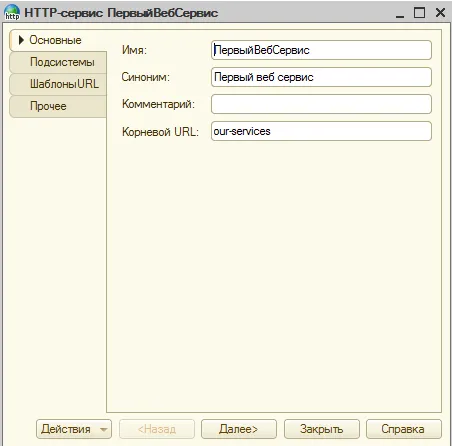
Task: Click the Имя input field
Action: pyautogui.click(x=321, y=50)
